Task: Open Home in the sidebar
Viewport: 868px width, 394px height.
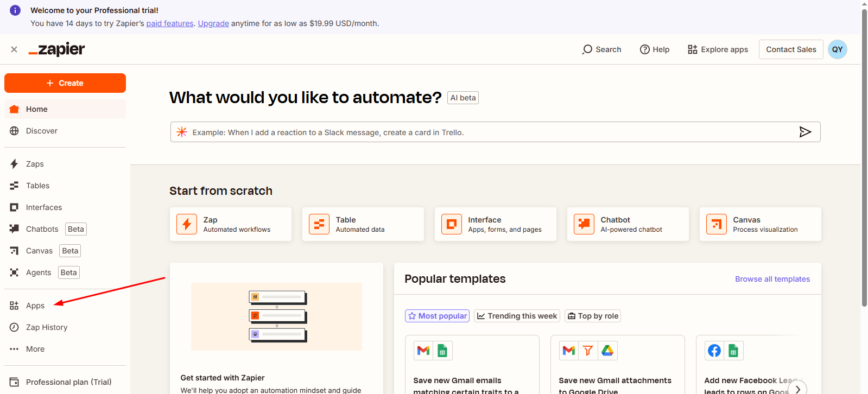Action: [65, 109]
